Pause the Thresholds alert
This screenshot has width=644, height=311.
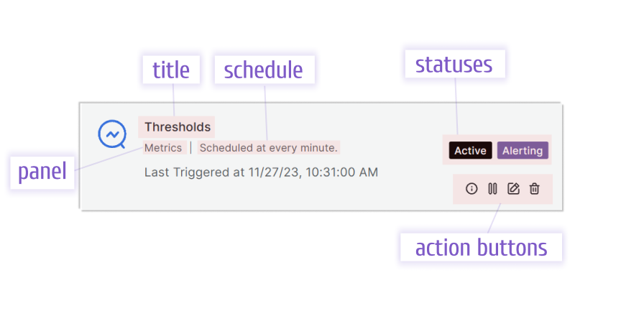point(492,189)
